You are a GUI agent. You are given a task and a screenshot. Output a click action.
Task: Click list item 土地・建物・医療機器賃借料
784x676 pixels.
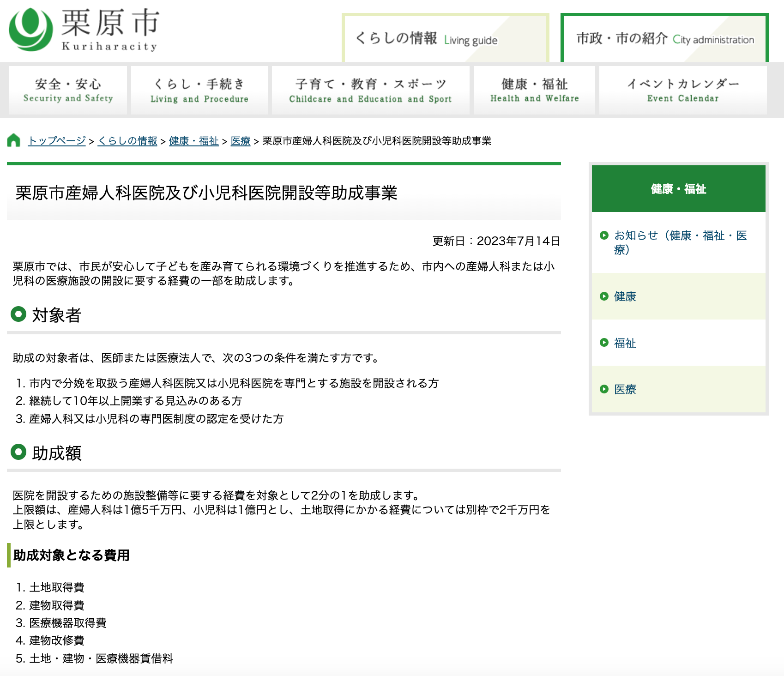(x=101, y=658)
